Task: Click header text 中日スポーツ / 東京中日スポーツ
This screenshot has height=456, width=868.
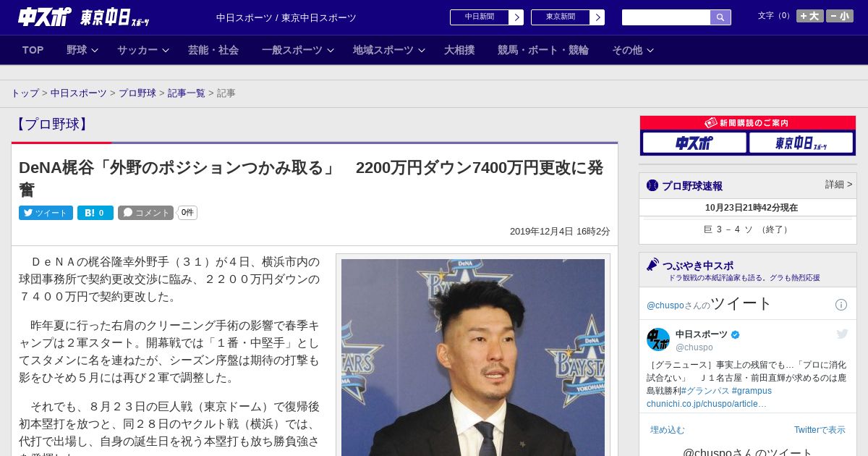Action: pyautogui.click(x=286, y=18)
